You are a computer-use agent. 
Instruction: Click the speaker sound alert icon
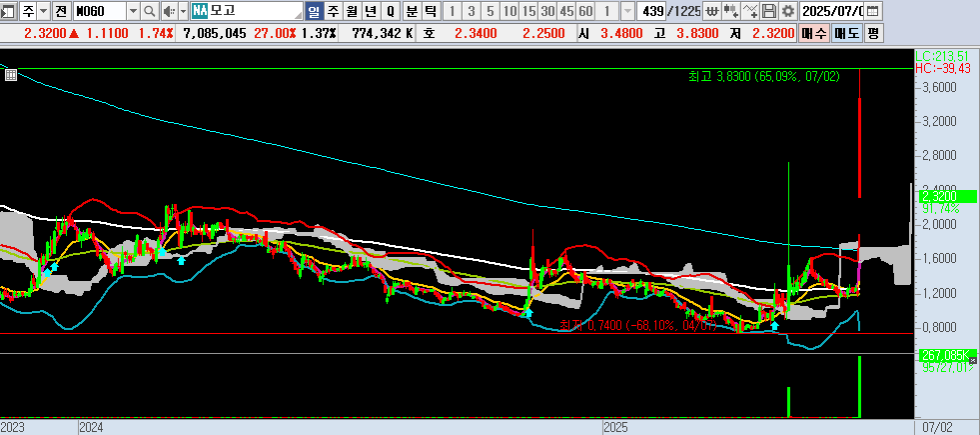[x=169, y=11]
